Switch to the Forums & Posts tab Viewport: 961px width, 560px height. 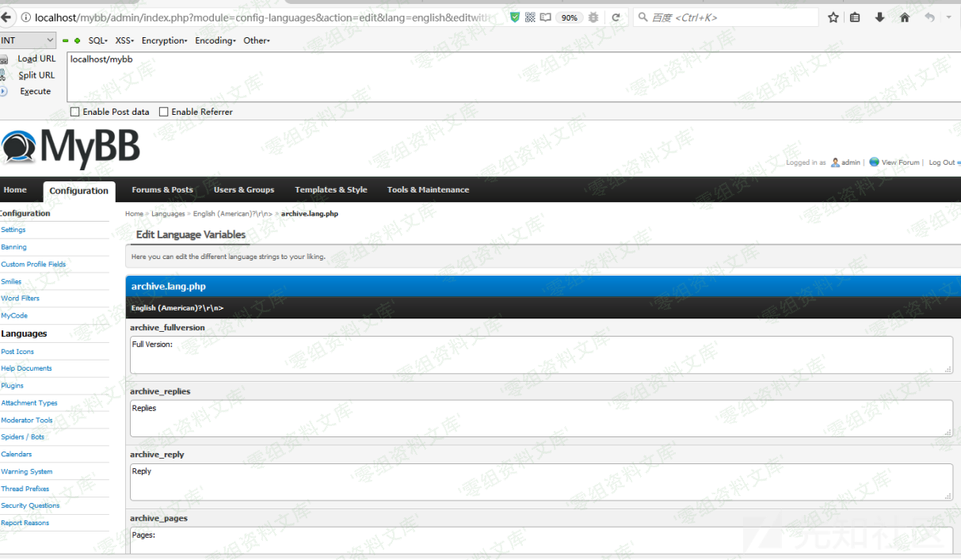pyautogui.click(x=162, y=190)
